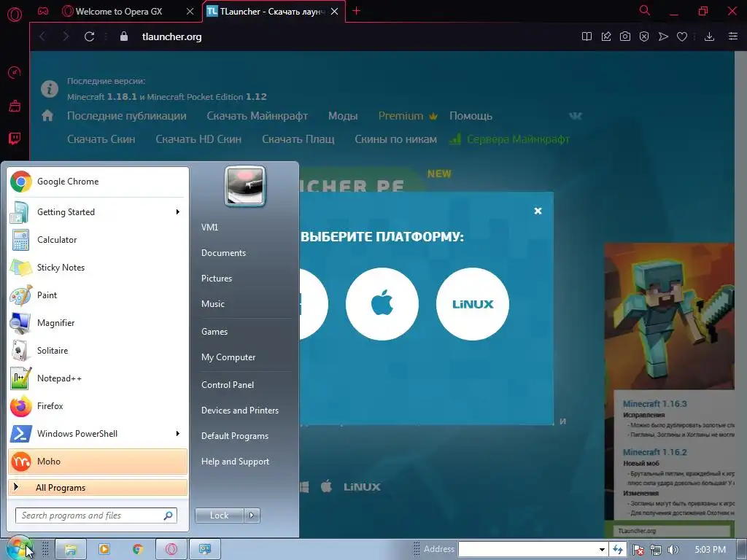This screenshot has width=747, height=560.
Task: Open File Explorer from the taskbar
Action: click(71, 550)
